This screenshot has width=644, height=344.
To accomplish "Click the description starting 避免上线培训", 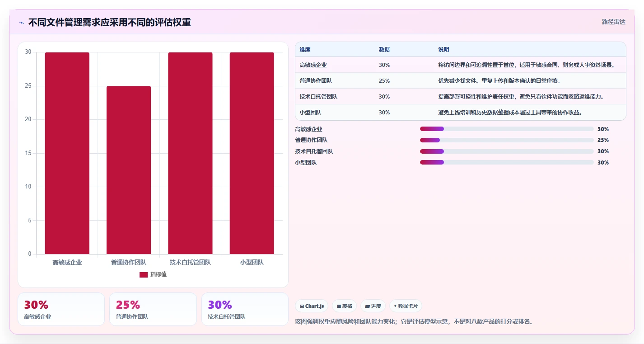I will click(510, 113).
